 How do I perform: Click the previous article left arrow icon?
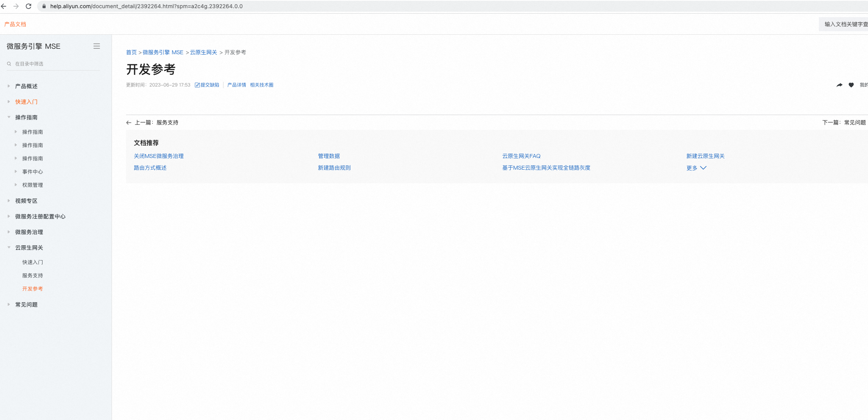pyautogui.click(x=129, y=122)
